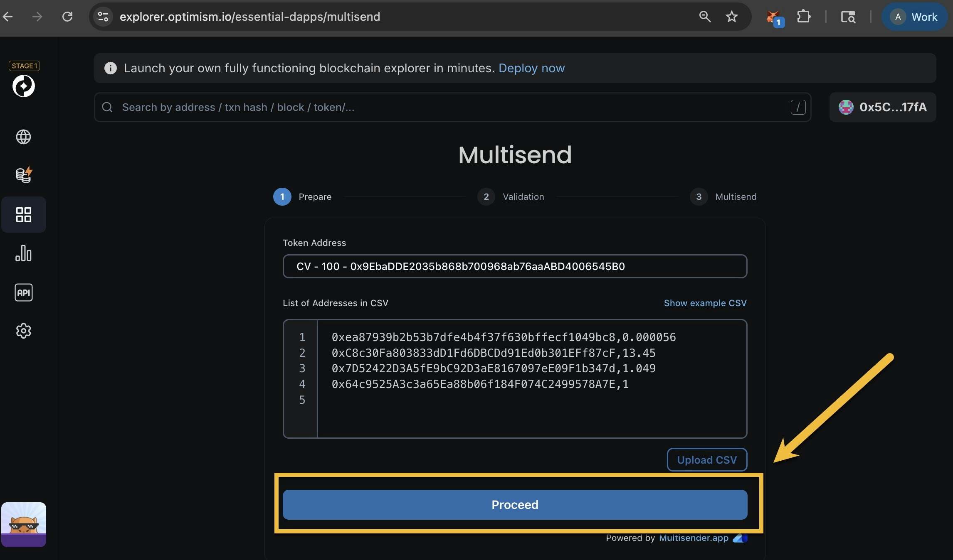Open the MetaMask extension icon
Screen dimensions: 953x560
(773, 17)
